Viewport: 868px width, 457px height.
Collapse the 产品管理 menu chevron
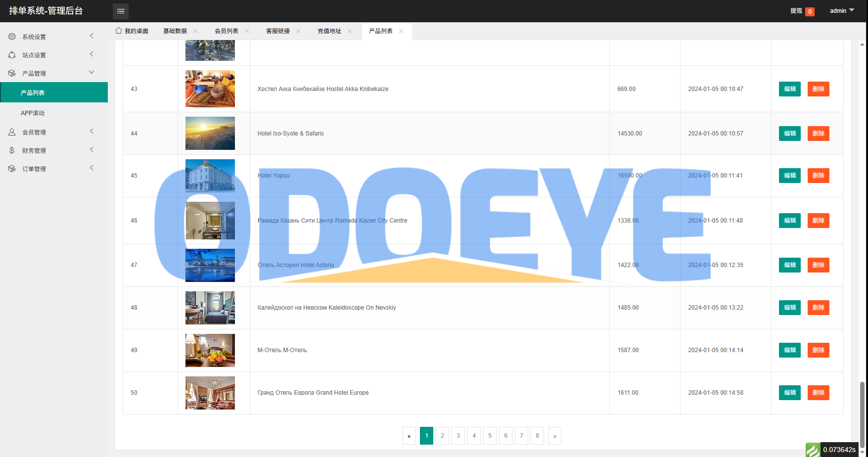tap(91, 72)
